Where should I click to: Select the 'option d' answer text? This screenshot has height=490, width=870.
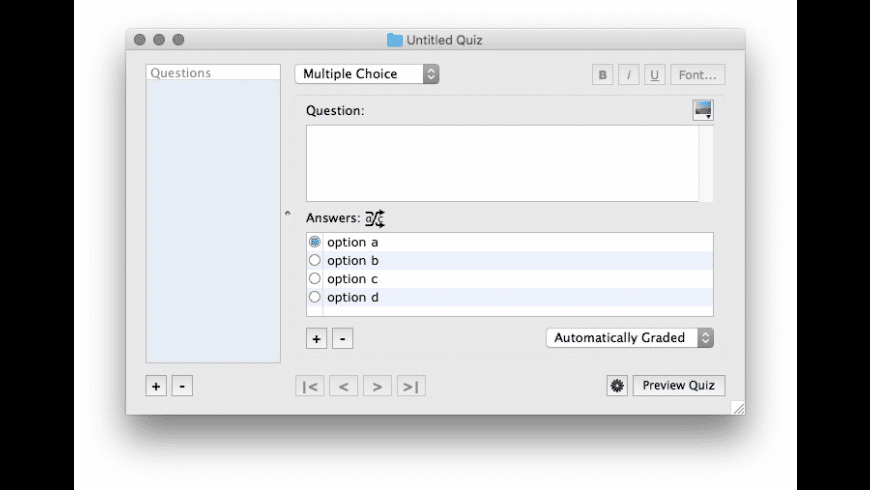[x=352, y=297]
